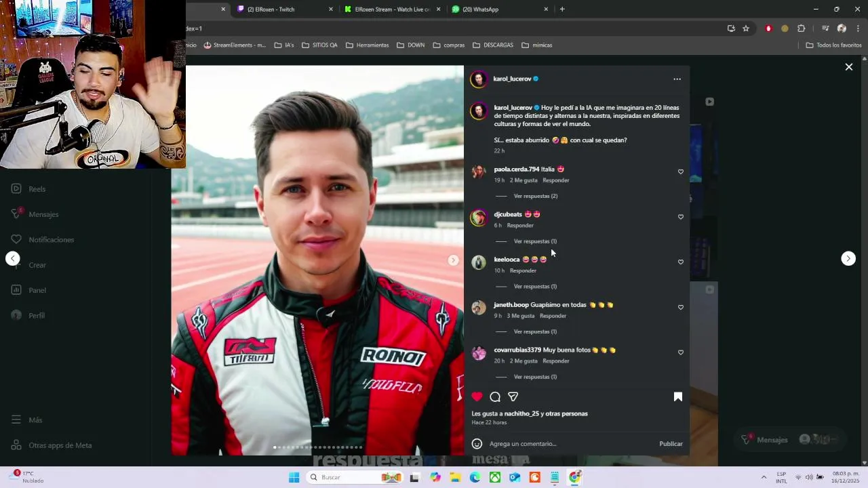This screenshot has width=868, height=488.
Task: Open the DESCARGAS bookmarks folder
Action: tap(493, 45)
